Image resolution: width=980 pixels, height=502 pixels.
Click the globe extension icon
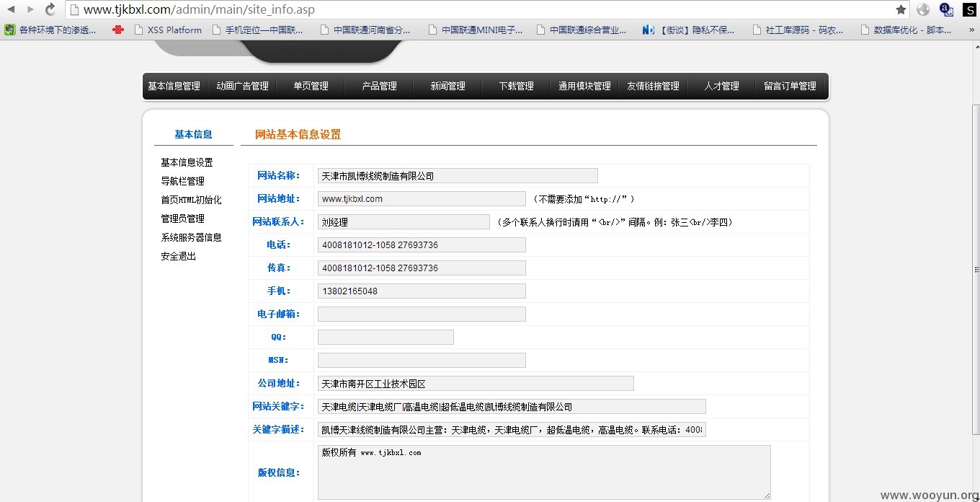coord(923,9)
